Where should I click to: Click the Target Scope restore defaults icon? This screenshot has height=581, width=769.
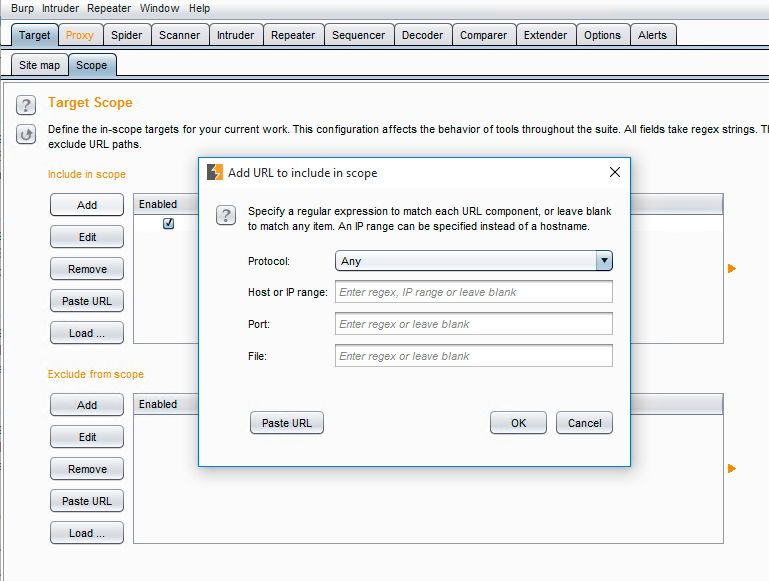point(26,134)
